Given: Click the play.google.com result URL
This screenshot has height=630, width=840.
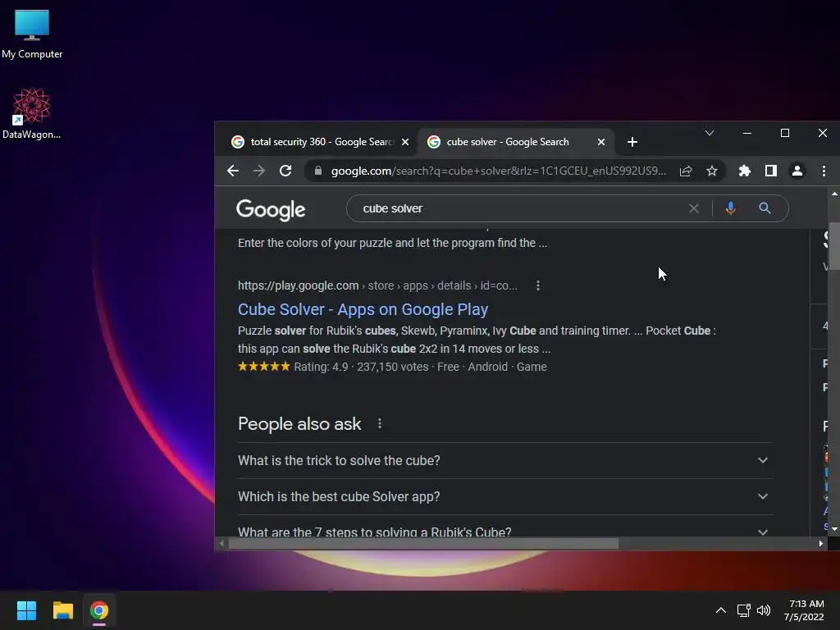Looking at the screenshot, I should pyautogui.click(x=377, y=285).
